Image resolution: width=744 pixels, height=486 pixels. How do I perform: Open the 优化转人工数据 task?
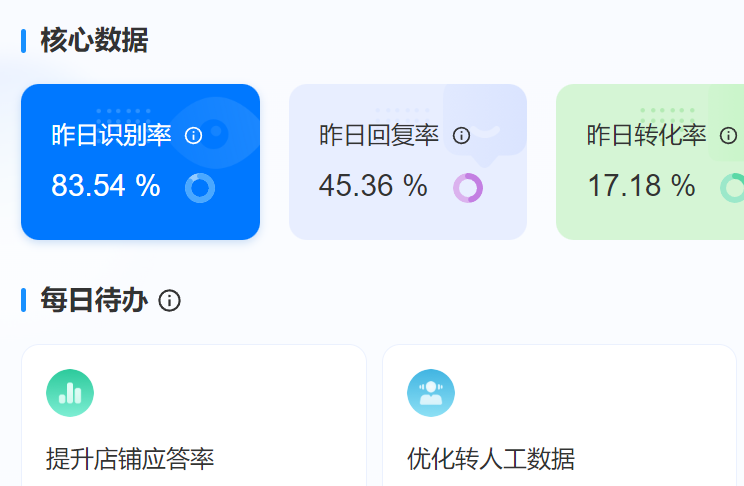tap(491, 459)
